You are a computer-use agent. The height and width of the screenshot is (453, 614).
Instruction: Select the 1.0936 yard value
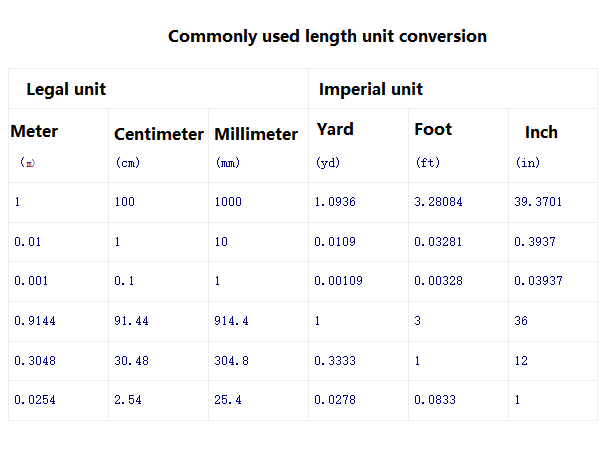(x=334, y=202)
